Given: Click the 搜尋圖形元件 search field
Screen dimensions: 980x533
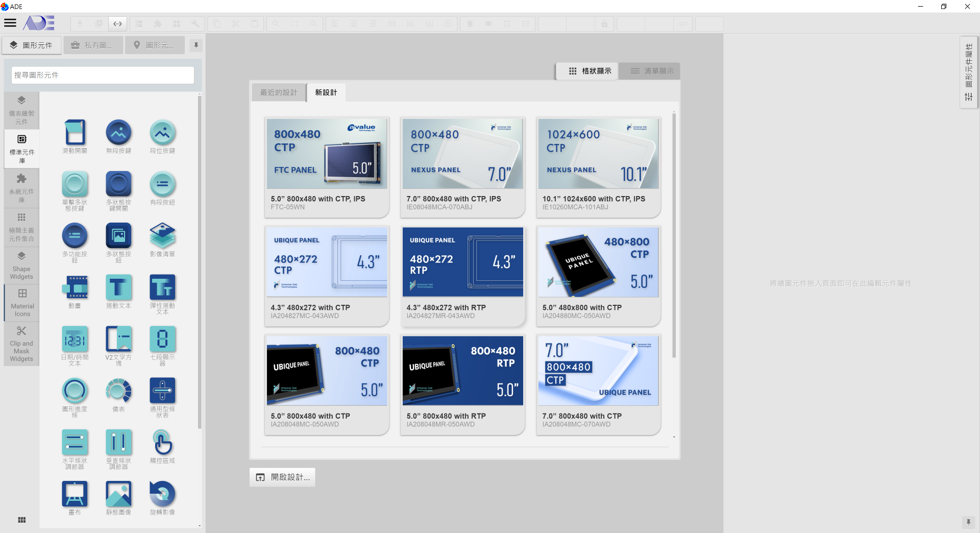Looking at the screenshot, I should (103, 75).
